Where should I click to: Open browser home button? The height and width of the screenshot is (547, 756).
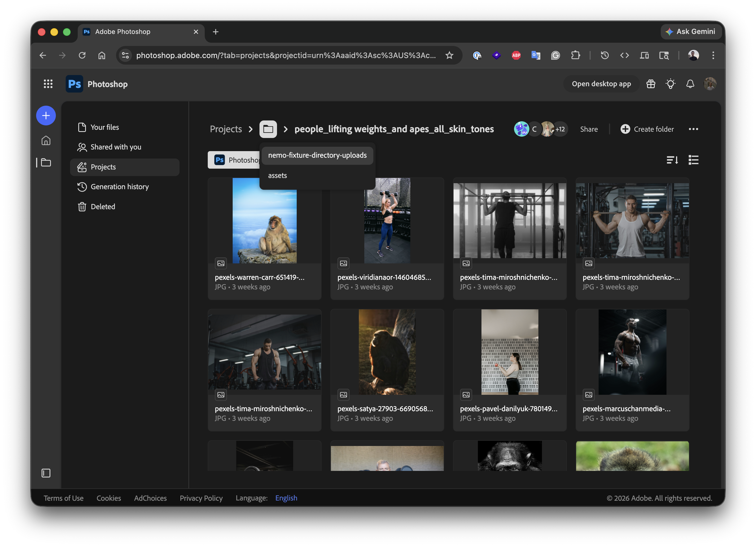(102, 55)
